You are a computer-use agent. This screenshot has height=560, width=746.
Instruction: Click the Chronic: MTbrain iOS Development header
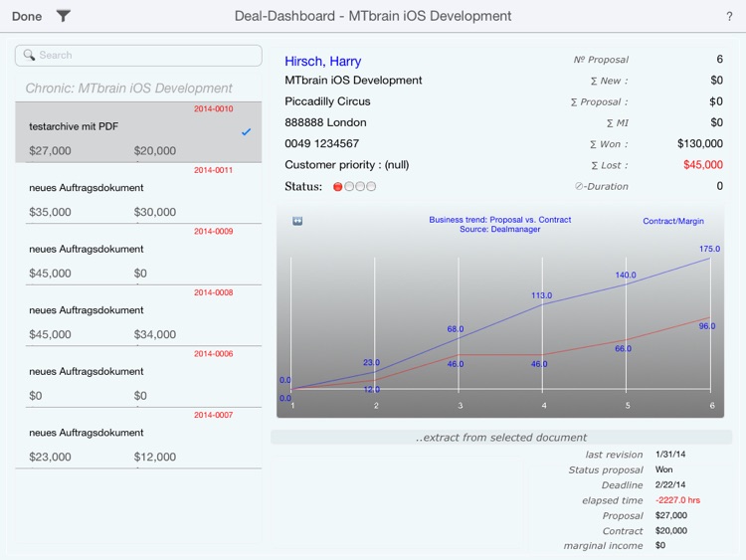[x=128, y=88]
